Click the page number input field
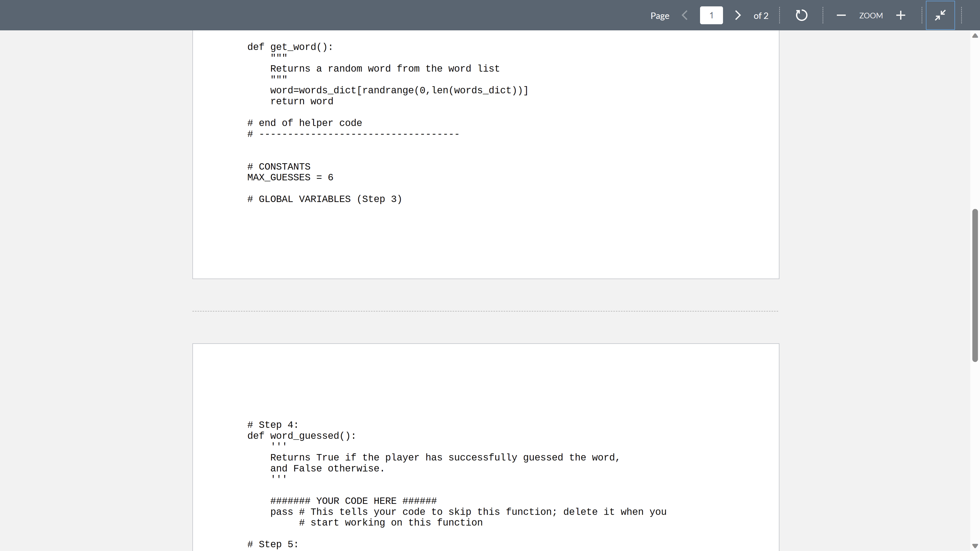Screen dimensions: 980x551 tap(711, 15)
